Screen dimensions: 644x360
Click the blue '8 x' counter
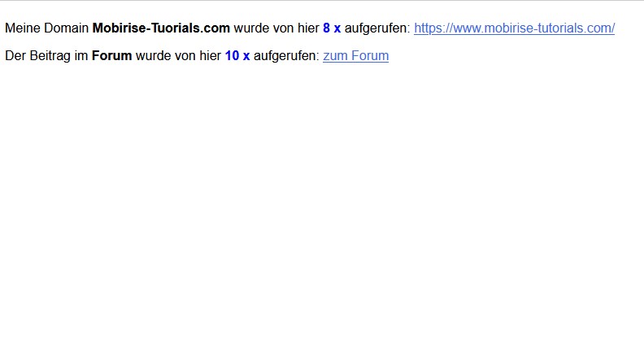(332, 28)
